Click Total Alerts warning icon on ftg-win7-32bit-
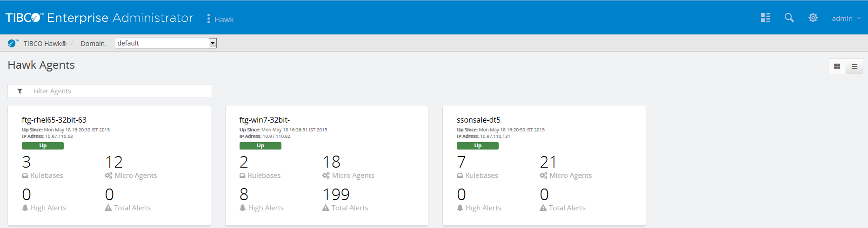Viewport: 868px width, 228px height. [x=326, y=208]
